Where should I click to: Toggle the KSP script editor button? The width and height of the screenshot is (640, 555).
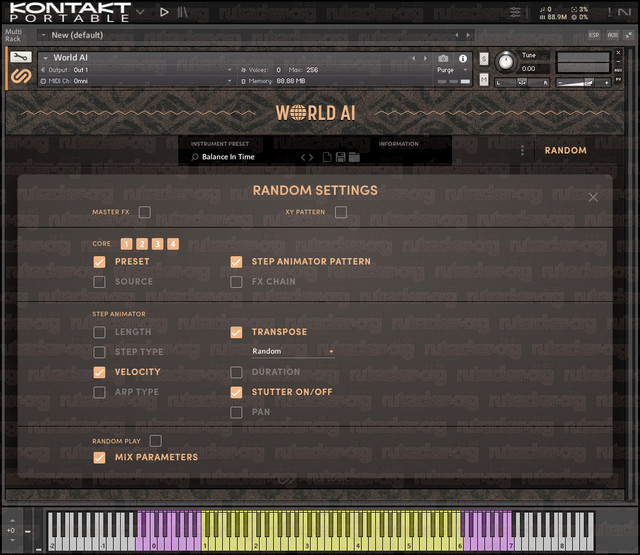click(x=594, y=35)
